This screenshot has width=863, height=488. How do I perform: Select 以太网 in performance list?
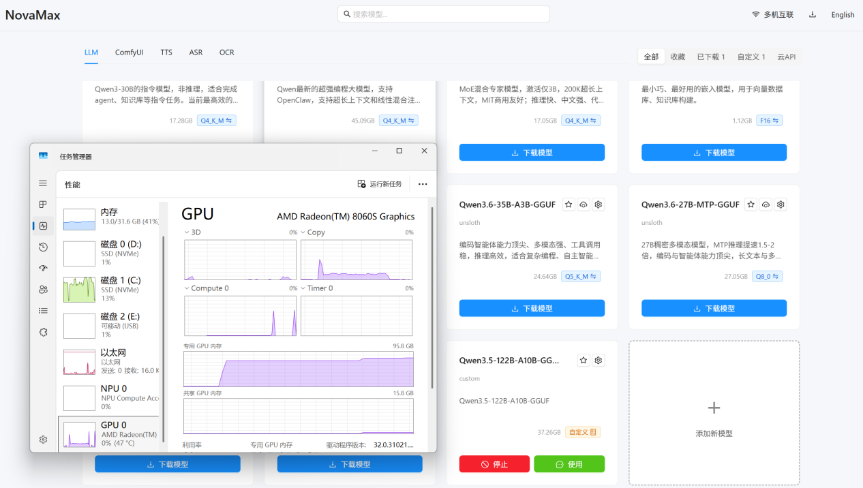(110, 361)
